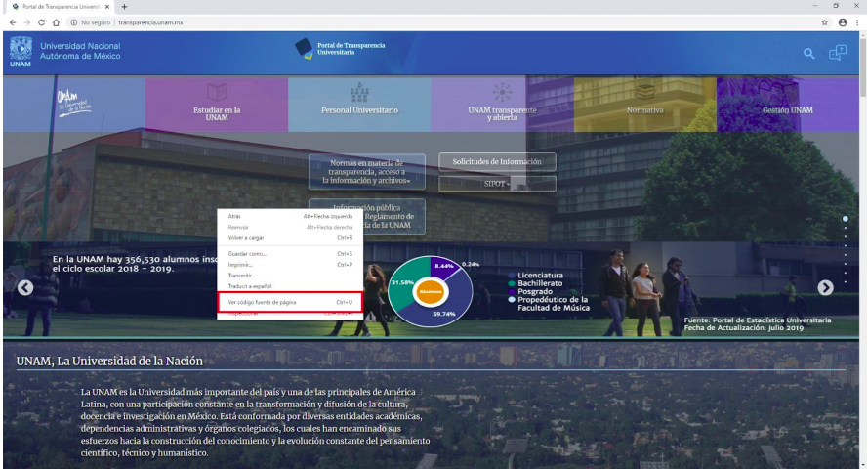868x469 pixels.
Task: Click the UNAM shield logo
Action: 21,52
